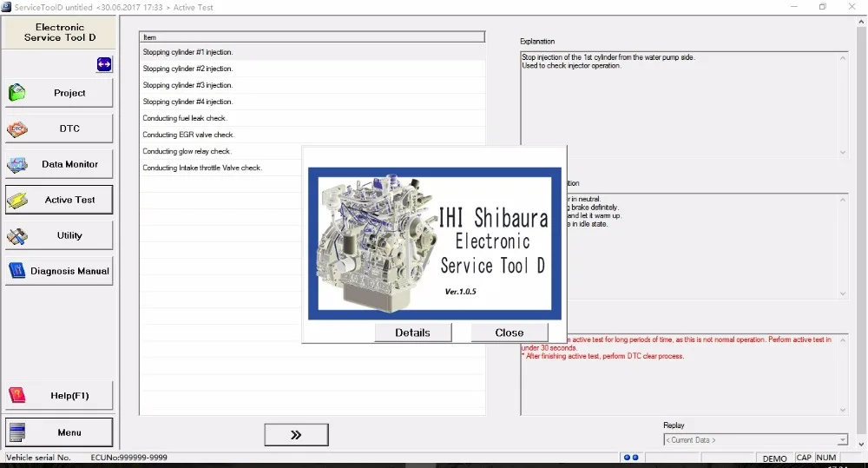The height and width of the screenshot is (468, 868).
Task: Click the Ver.1.0.5 version text
Action: point(461,292)
